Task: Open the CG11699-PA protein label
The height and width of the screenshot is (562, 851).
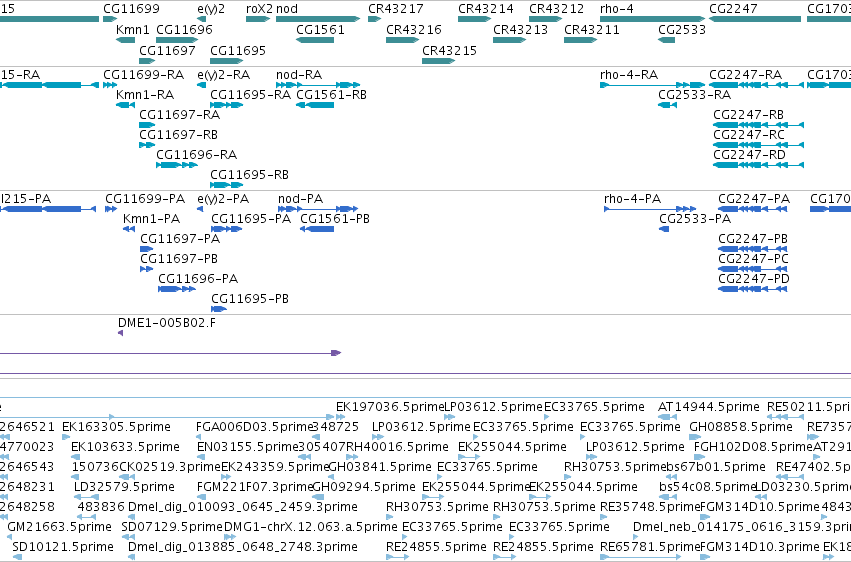Action: coord(145,199)
